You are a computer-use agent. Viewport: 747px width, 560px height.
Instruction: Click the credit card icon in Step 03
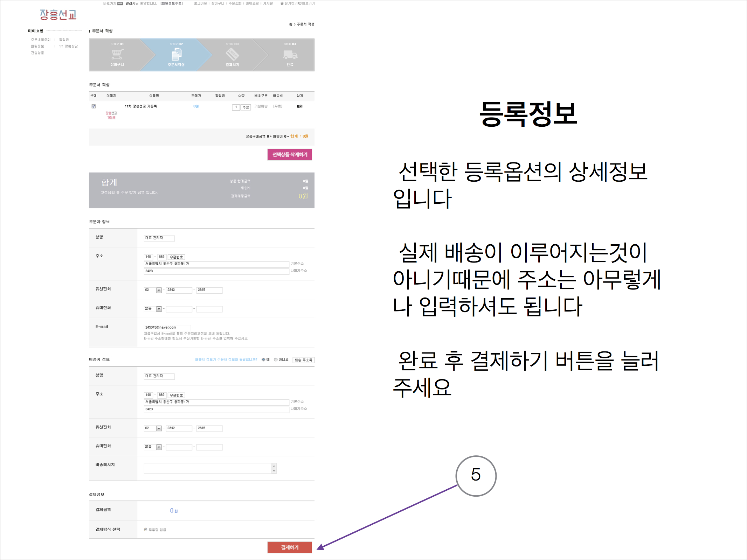232,54
